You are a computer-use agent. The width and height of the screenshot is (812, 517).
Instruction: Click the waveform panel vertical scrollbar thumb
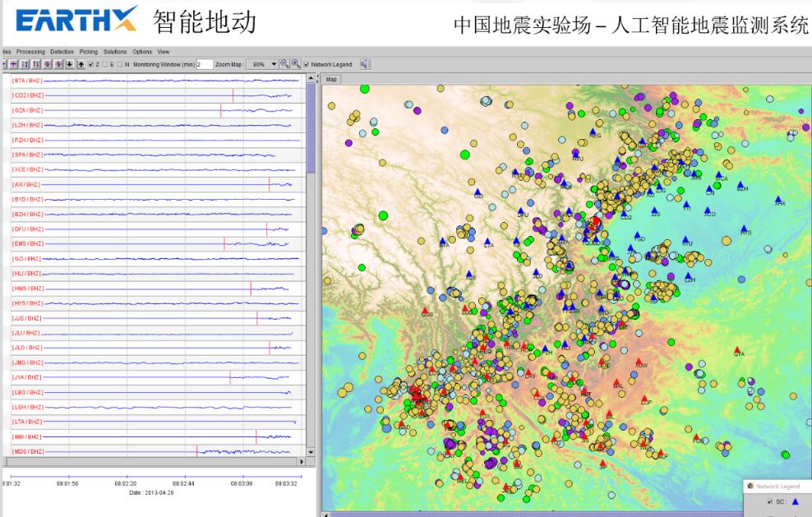[311, 128]
